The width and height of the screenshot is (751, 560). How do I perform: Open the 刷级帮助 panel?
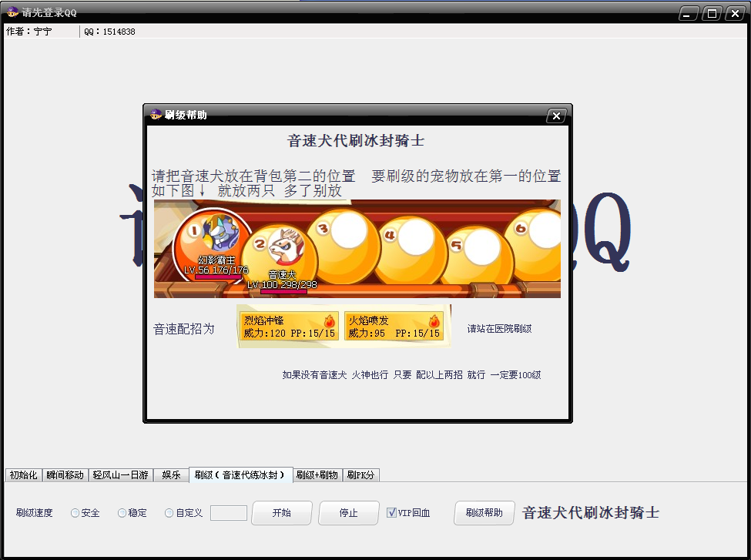pos(484,513)
